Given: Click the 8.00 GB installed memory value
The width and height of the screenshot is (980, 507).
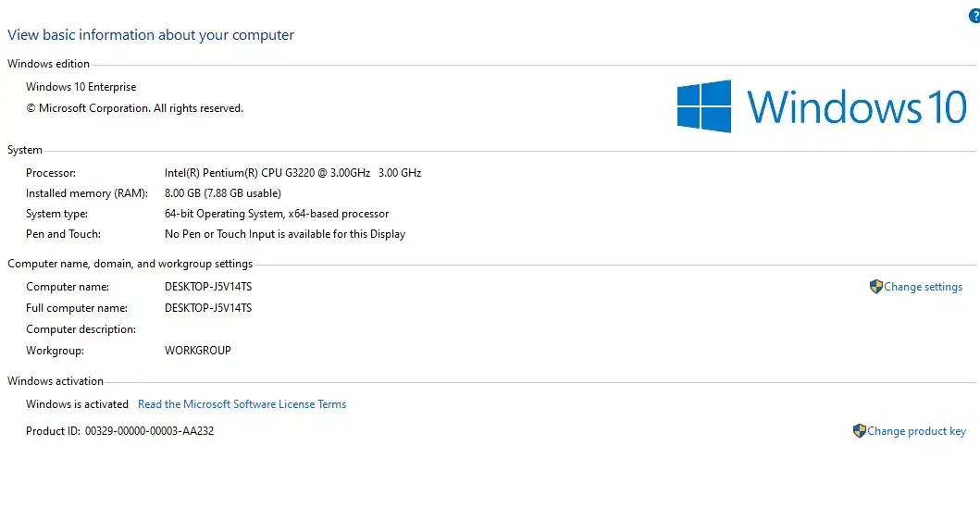Looking at the screenshot, I should click(222, 193).
